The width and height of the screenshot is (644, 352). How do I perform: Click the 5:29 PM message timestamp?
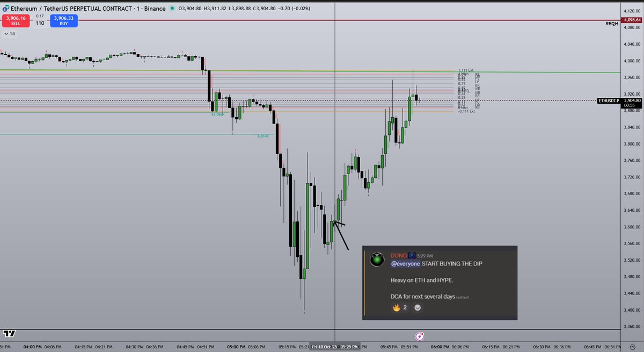pyautogui.click(x=425, y=256)
